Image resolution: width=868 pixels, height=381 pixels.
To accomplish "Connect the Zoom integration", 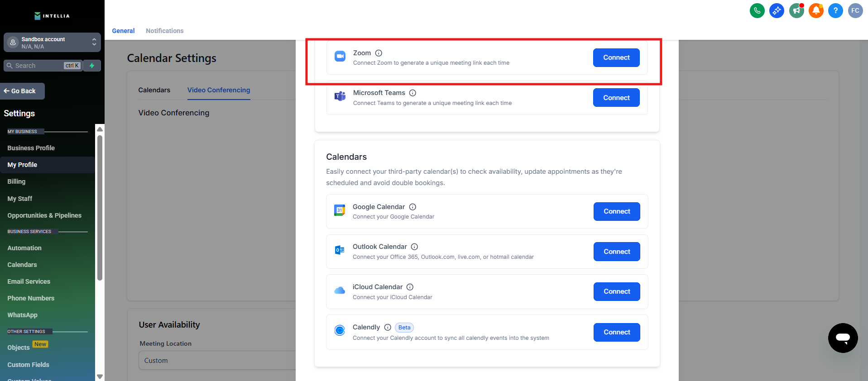I will coord(616,57).
